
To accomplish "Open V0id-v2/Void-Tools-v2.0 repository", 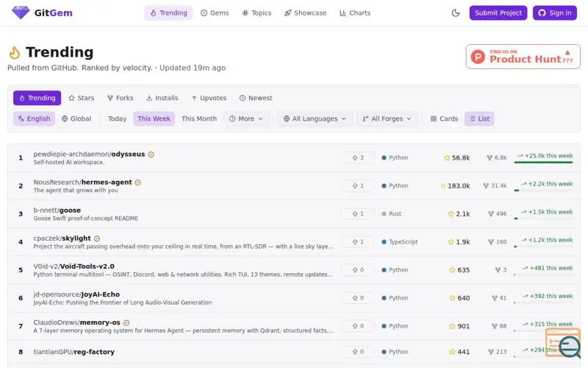I will 74,266.
